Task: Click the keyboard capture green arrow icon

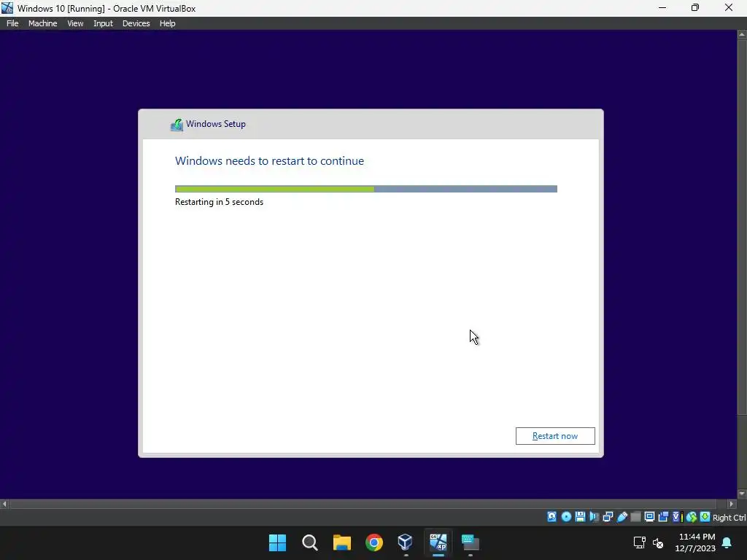Action: [x=705, y=517]
